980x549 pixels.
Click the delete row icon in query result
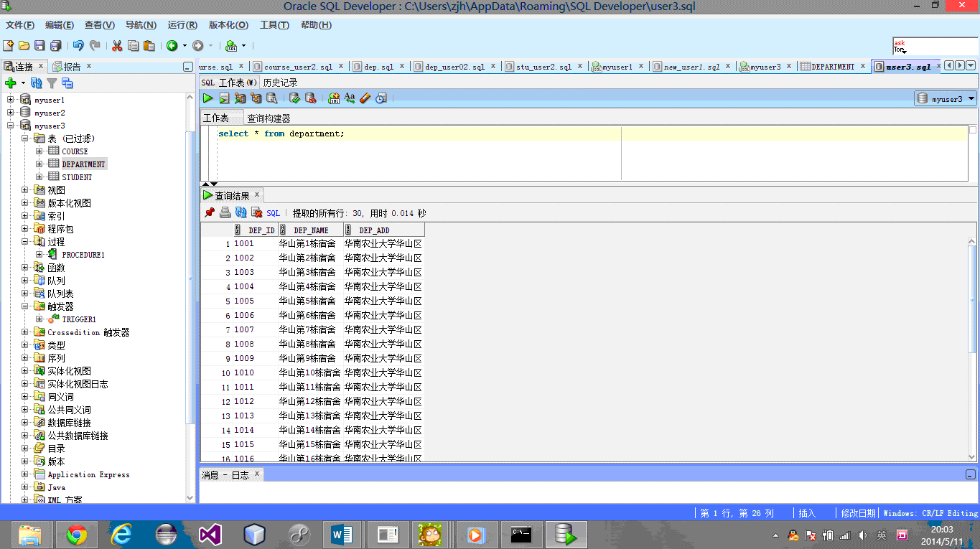[256, 213]
